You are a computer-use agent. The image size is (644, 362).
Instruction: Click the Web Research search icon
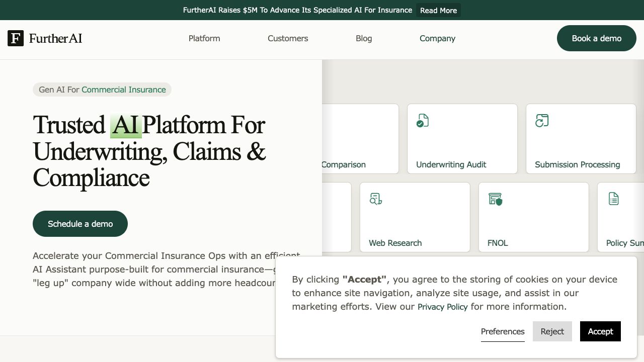tap(376, 199)
